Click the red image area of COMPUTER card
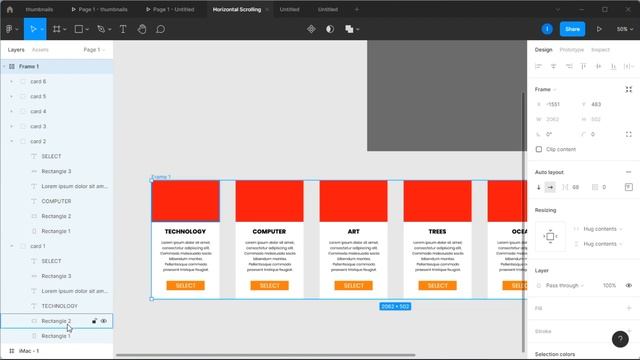Screen dimensions: 640x360 click(269, 201)
